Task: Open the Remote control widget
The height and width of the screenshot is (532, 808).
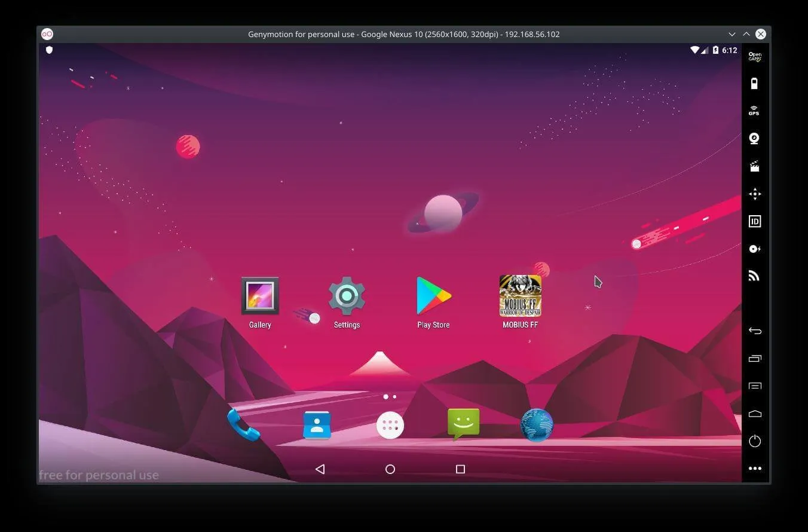Action: [x=755, y=194]
